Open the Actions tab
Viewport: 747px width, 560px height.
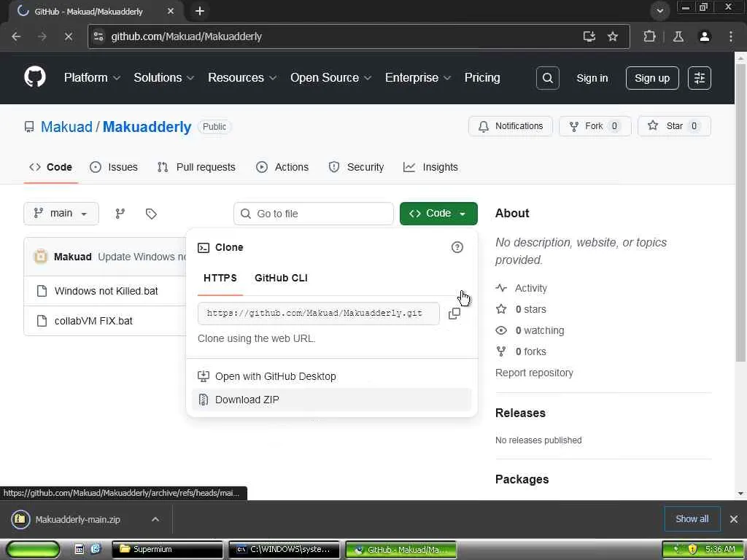(282, 167)
